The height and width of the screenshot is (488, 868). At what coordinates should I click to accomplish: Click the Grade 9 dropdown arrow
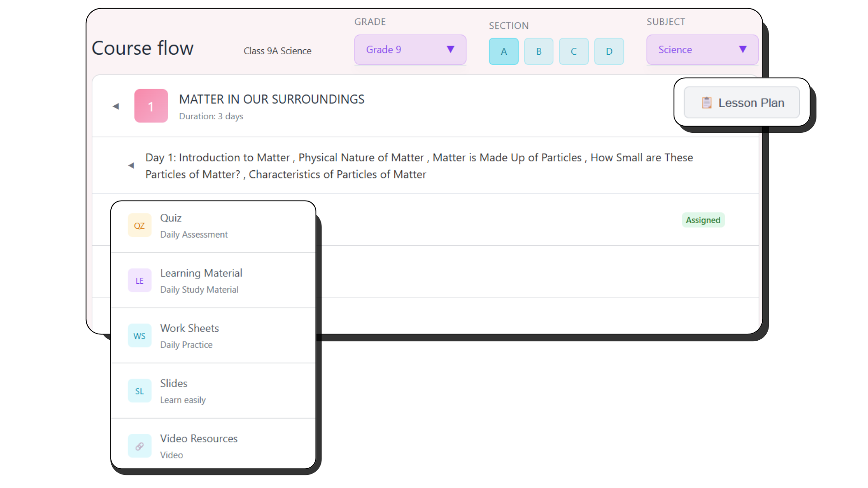point(451,50)
